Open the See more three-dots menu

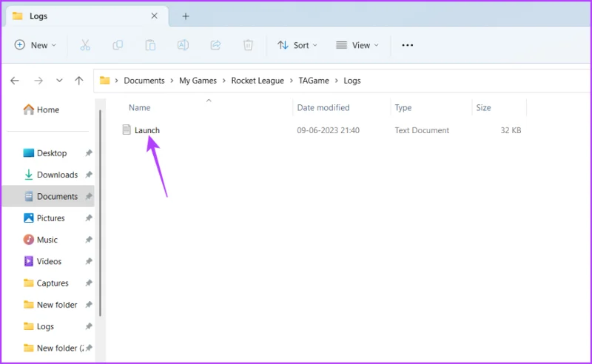click(408, 45)
